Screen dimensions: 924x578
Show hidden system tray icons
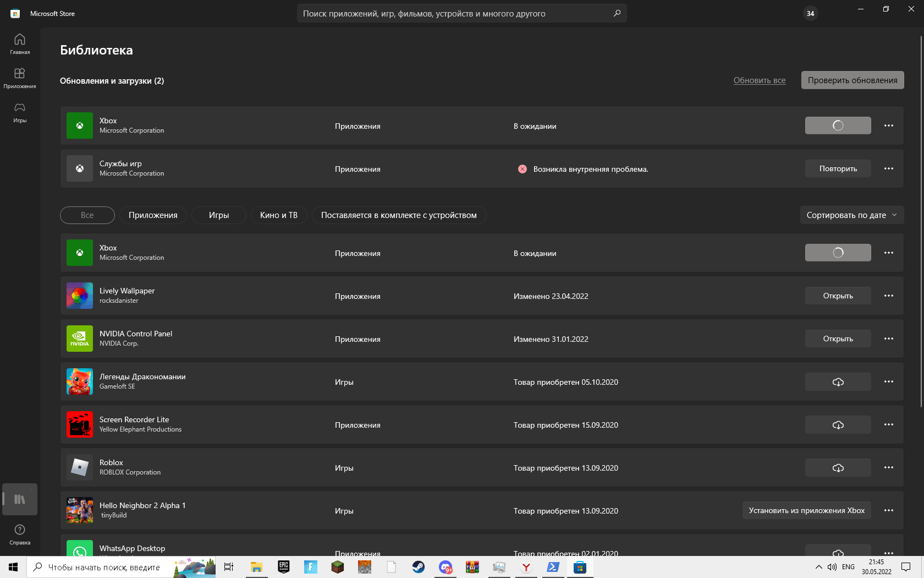coord(818,567)
